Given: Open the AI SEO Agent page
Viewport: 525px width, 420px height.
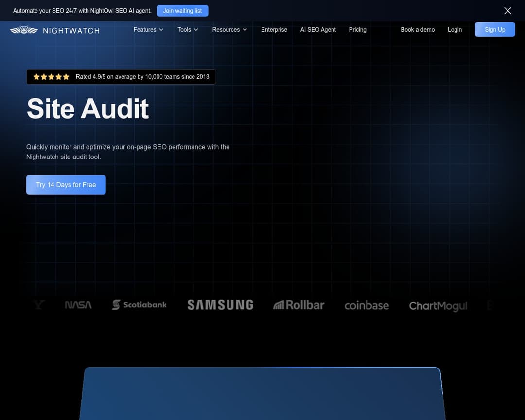Looking at the screenshot, I should (318, 30).
